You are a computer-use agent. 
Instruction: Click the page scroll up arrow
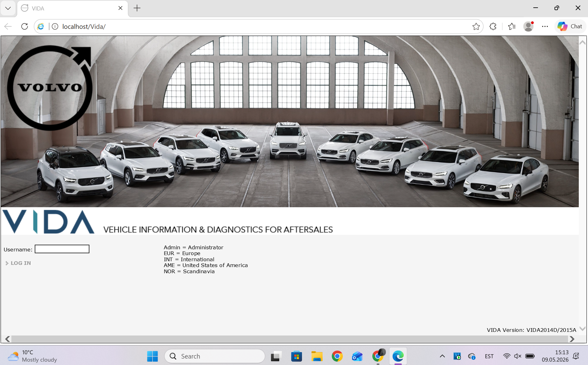tap(582, 42)
